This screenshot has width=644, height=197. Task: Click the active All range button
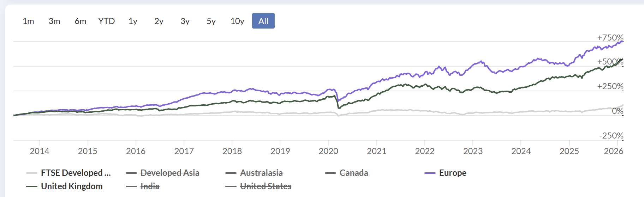263,21
